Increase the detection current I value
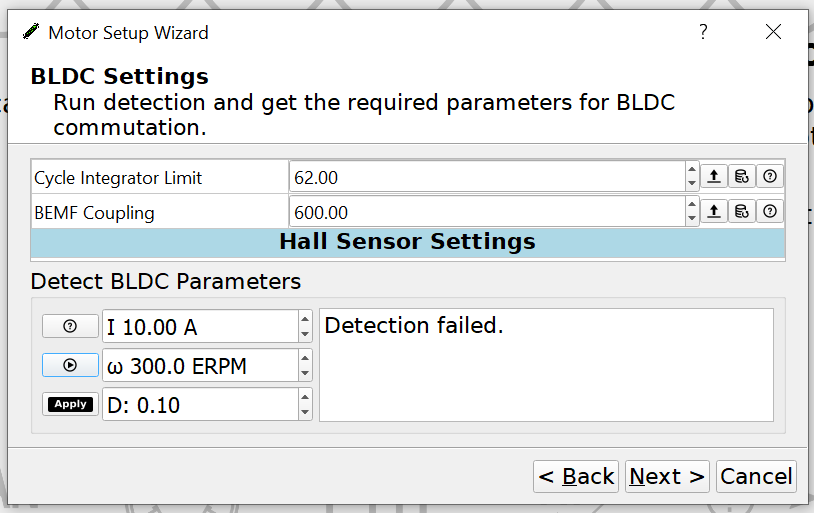Viewport: 814px width, 513px height. 305,318
